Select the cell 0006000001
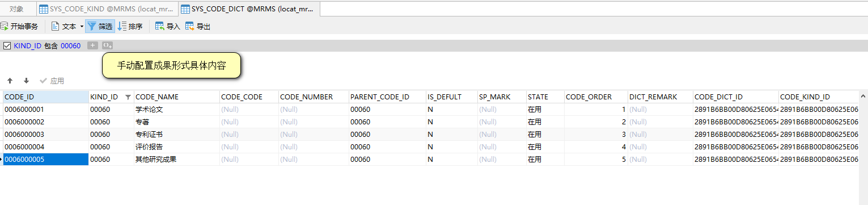The image size is (868, 205). click(x=45, y=109)
